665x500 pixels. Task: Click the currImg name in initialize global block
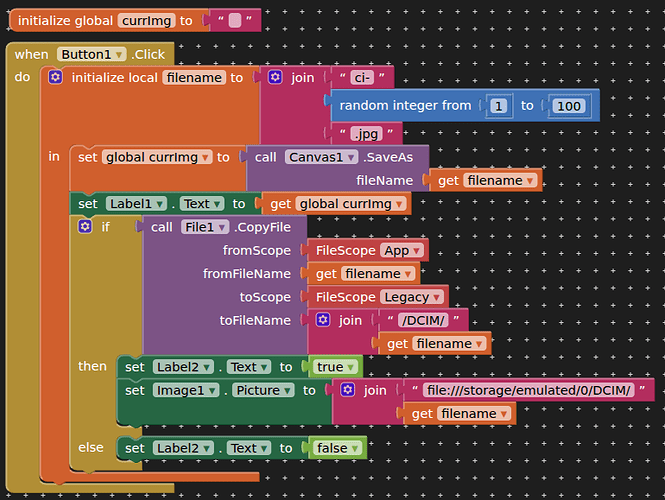click(x=145, y=20)
